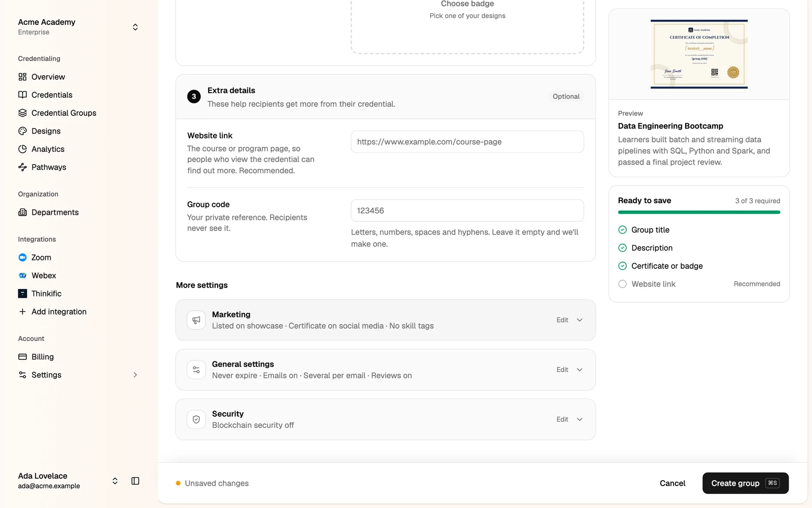This screenshot has height=508, width=812.
Task: Click the Group title green checkmark
Action: [x=623, y=230]
